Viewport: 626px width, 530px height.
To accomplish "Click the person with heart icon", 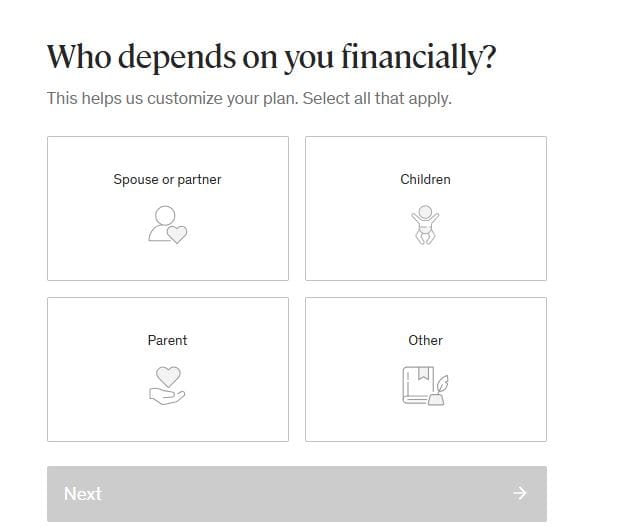I will (x=166, y=225).
